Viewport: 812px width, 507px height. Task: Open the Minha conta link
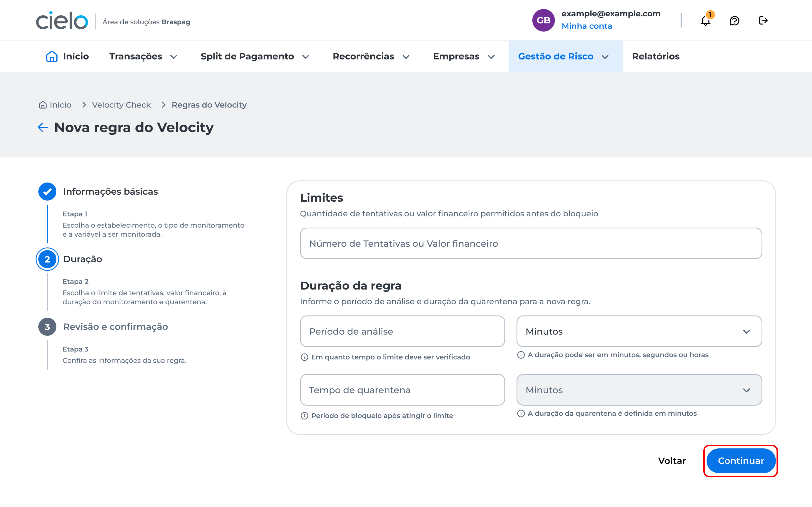(x=586, y=26)
